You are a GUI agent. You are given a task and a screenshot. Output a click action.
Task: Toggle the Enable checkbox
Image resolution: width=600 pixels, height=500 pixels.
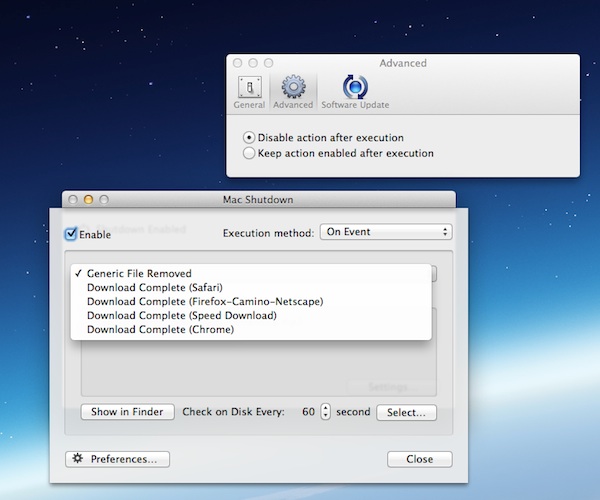click(x=71, y=234)
